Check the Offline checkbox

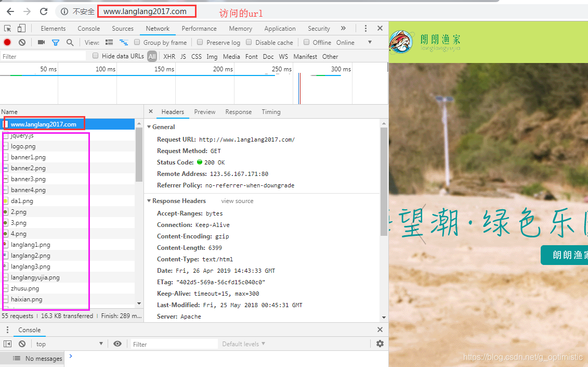(x=306, y=43)
